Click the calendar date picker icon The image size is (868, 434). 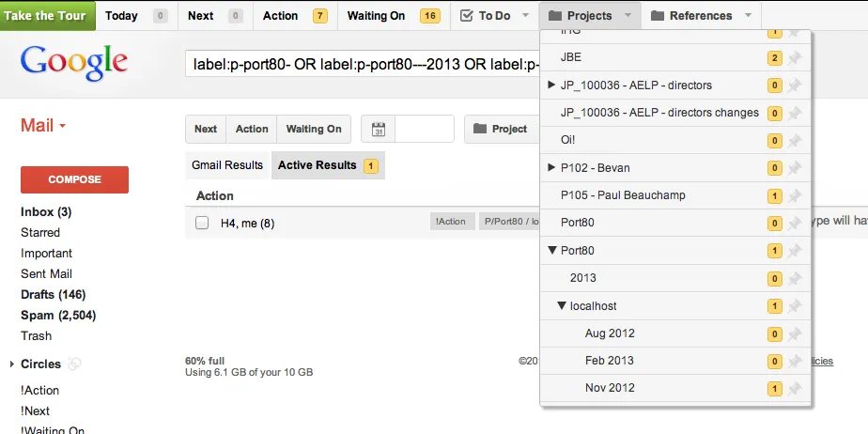point(380,129)
